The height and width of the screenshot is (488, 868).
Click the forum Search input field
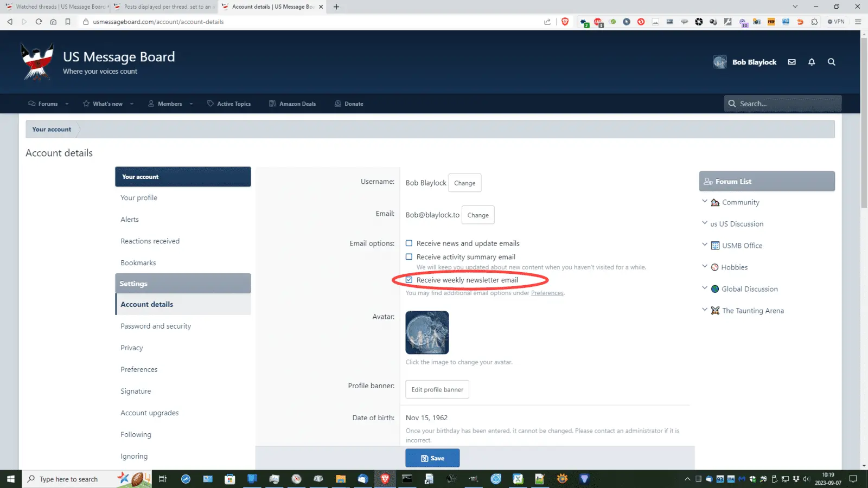point(783,104)
